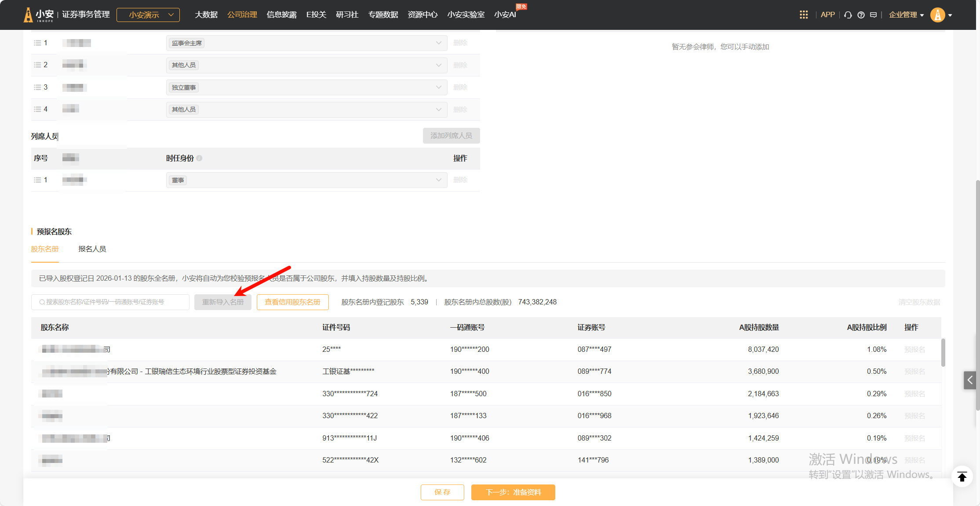Open the nine-dot apps grid icon

pyautogui.click(x=804, y=15)
